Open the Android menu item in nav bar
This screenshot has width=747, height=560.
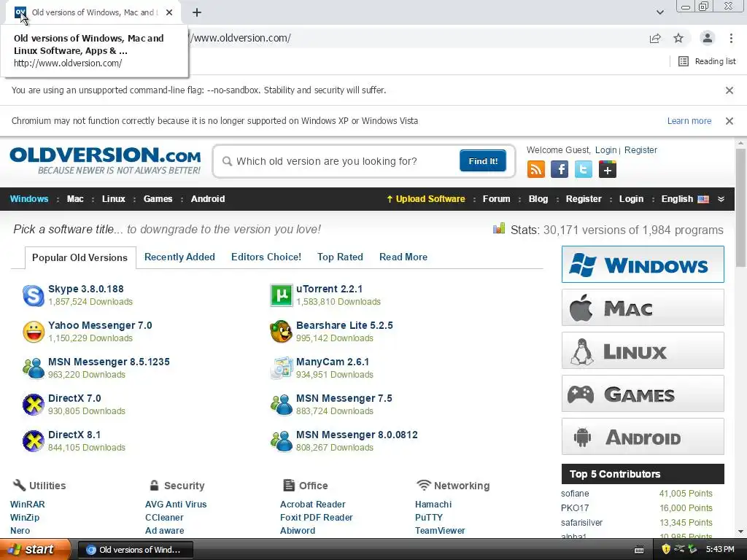click(x=208, y=199)
